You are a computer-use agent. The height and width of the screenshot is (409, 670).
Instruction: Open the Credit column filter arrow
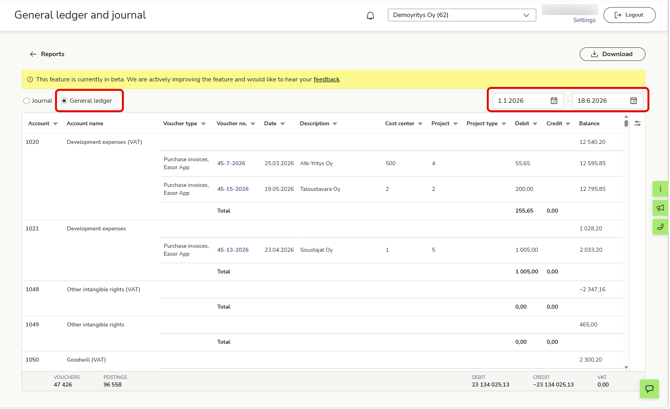pyautogui.click(x=568, y=124)
